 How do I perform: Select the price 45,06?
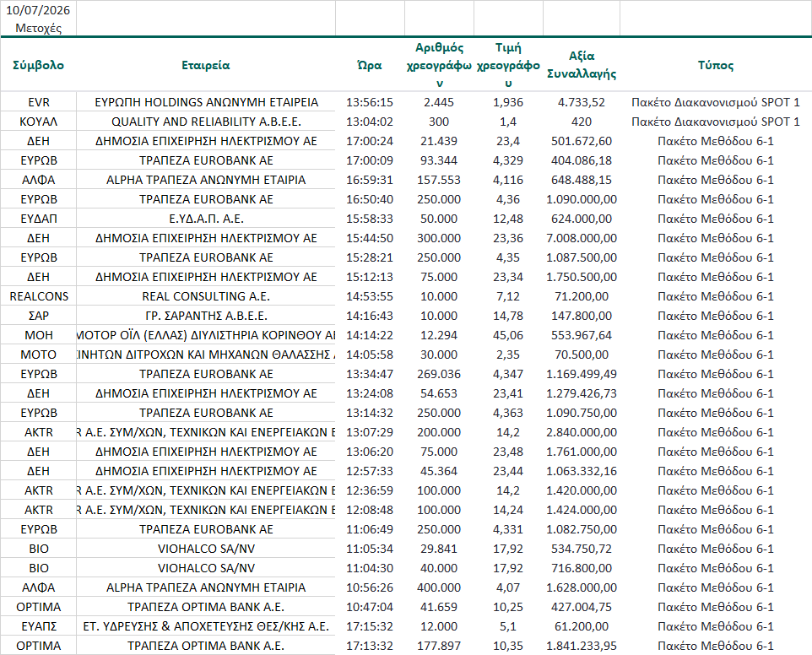click(x=508, y=336)
